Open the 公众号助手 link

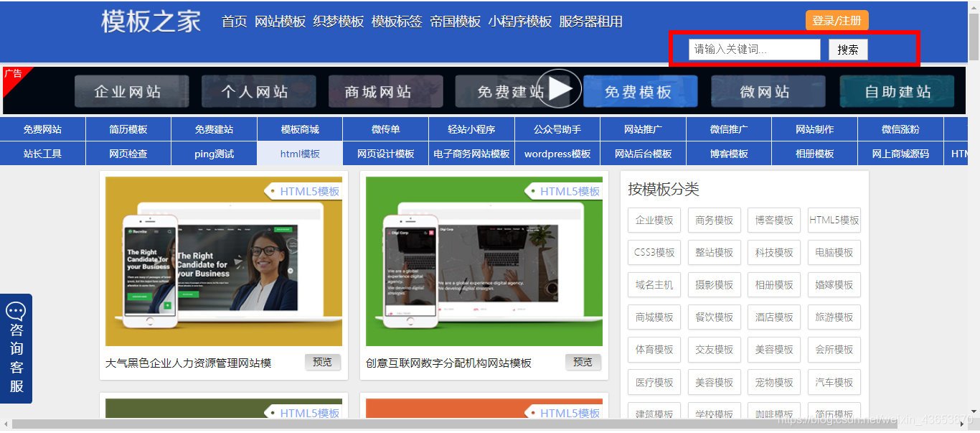pyautogui.click(x=557, y=129)
